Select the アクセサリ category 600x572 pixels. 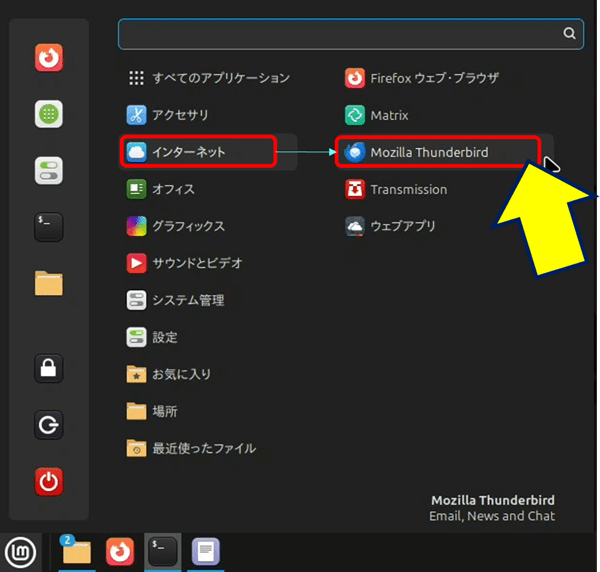(x=209, y=115)
